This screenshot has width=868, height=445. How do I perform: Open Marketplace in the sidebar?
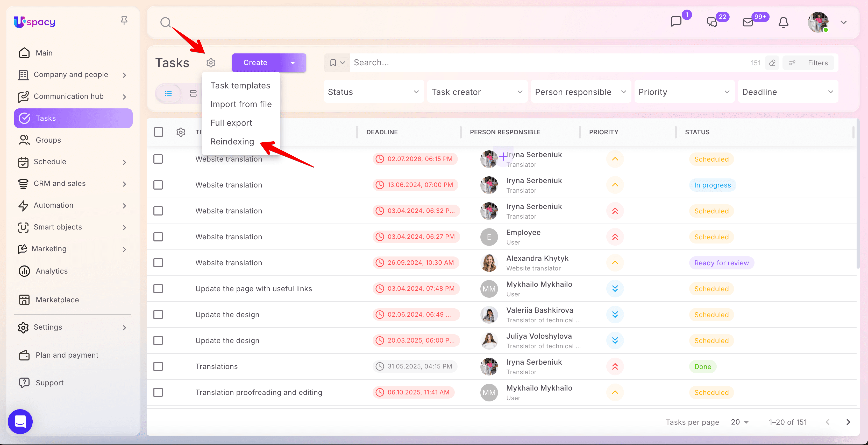[73, 300]
